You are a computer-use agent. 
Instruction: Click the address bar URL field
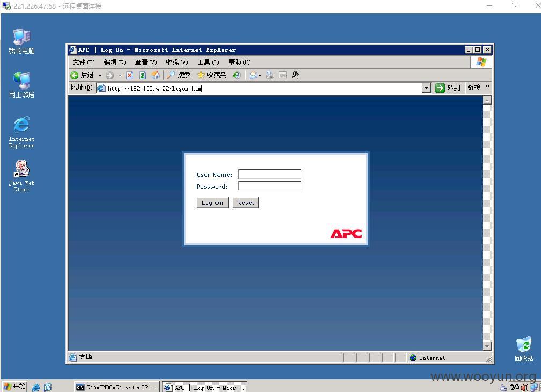click(x=264, y=88)
